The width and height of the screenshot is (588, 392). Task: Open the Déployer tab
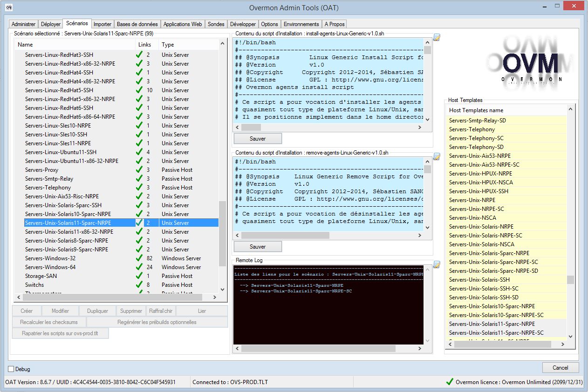tap(51, 24)
